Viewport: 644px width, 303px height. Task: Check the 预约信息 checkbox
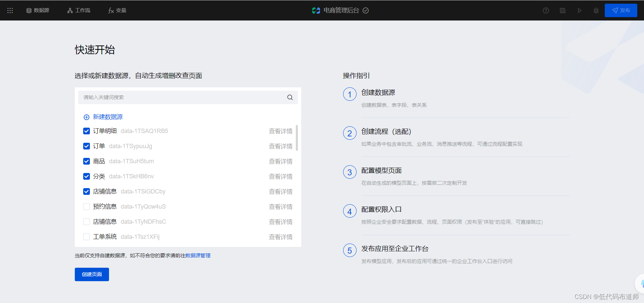[87, 207]
